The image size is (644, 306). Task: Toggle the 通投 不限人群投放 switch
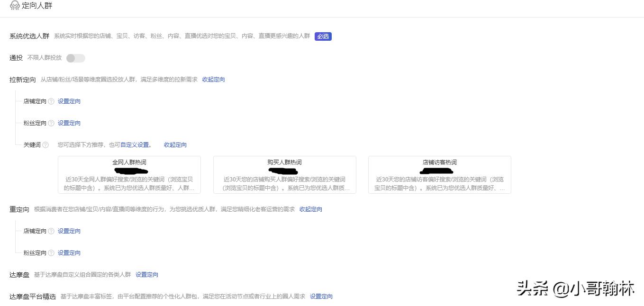[75, 58]
